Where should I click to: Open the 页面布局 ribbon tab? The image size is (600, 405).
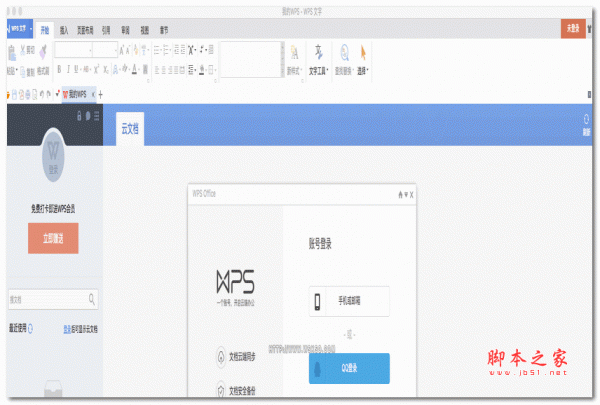[x=85, y=30]
